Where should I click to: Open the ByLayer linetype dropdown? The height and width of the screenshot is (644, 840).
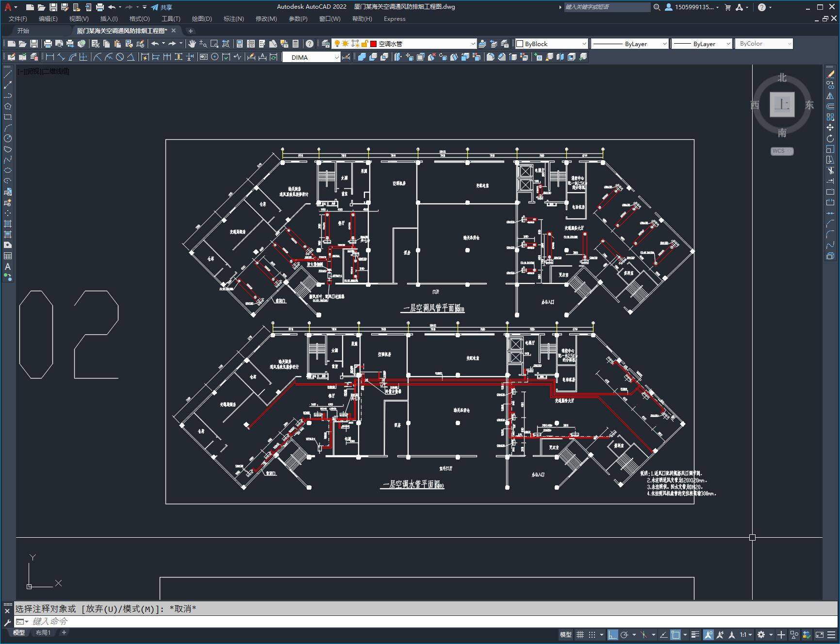pos(629,44)
